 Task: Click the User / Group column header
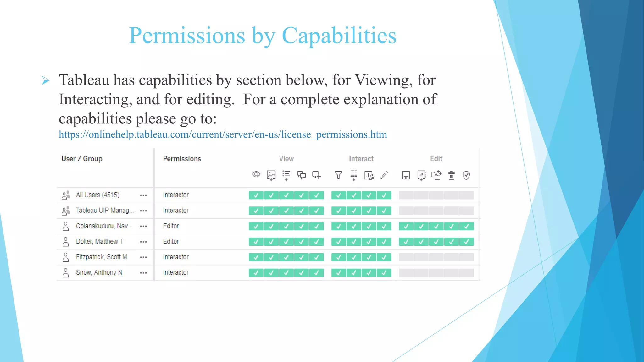[x=82, y=159]
